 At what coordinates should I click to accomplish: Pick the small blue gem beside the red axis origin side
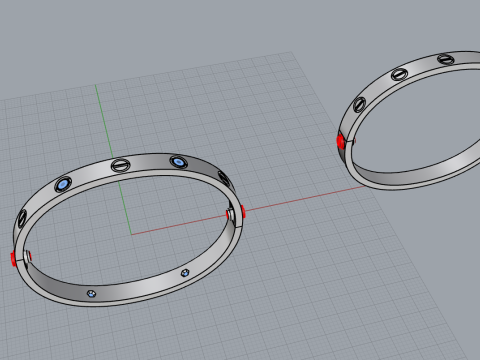(x=185, y=273)
